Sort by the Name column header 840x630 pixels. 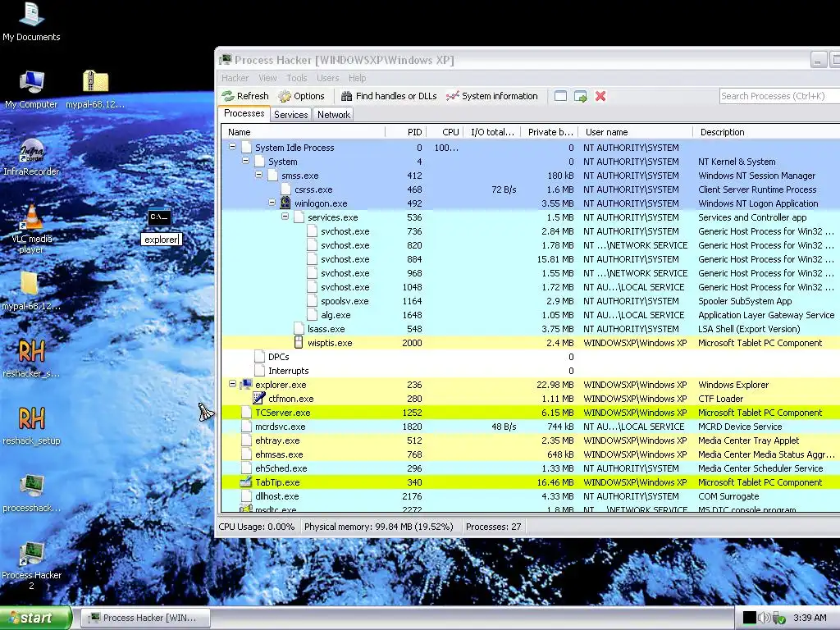coord(304,132)
